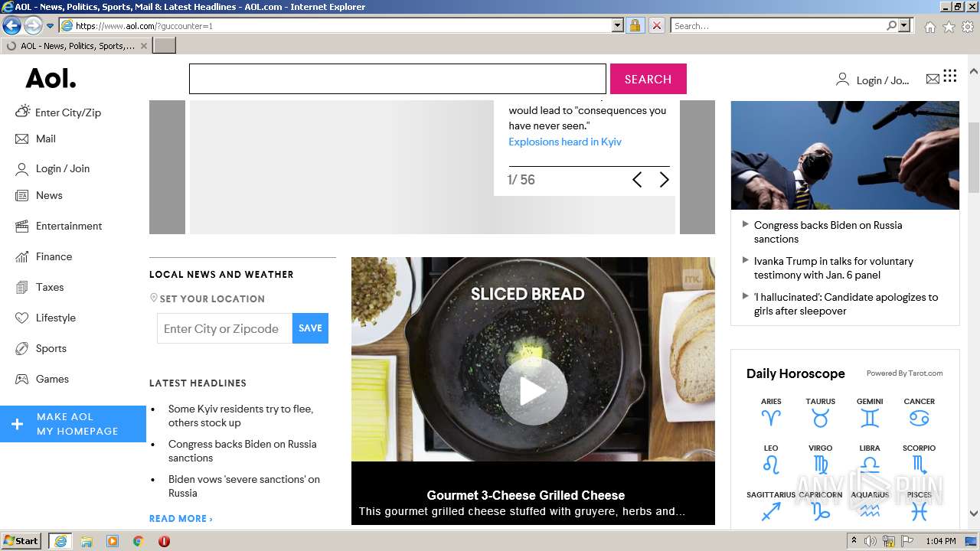Open Ivanka Trump Jan. 6 panel story
The image size is (980, 551).
tap(833, 268)
